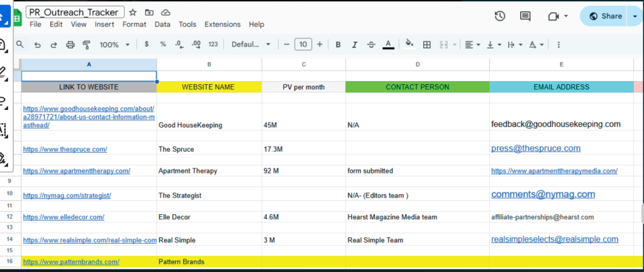644x272 pixels.
Task: Open the zoom 100% dropdown
Action: click(114, 45)
